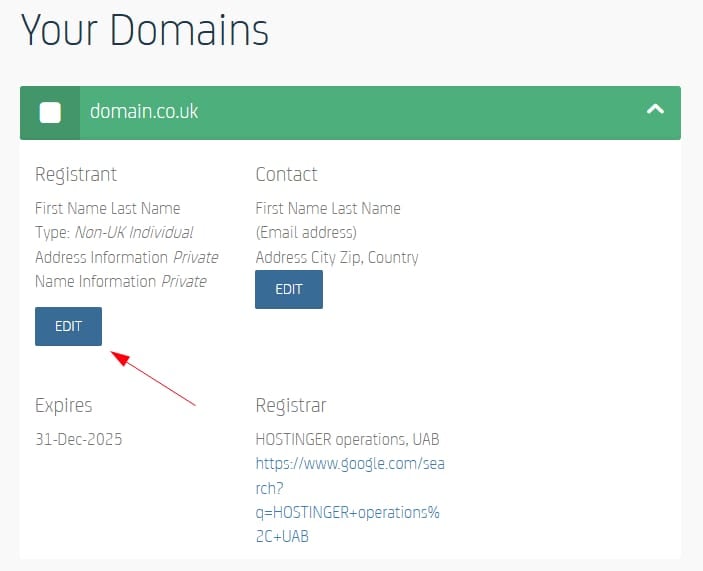703x571 pixels.
Task: Tick the domain.co.uk checkbox
Action: point(50,112)
